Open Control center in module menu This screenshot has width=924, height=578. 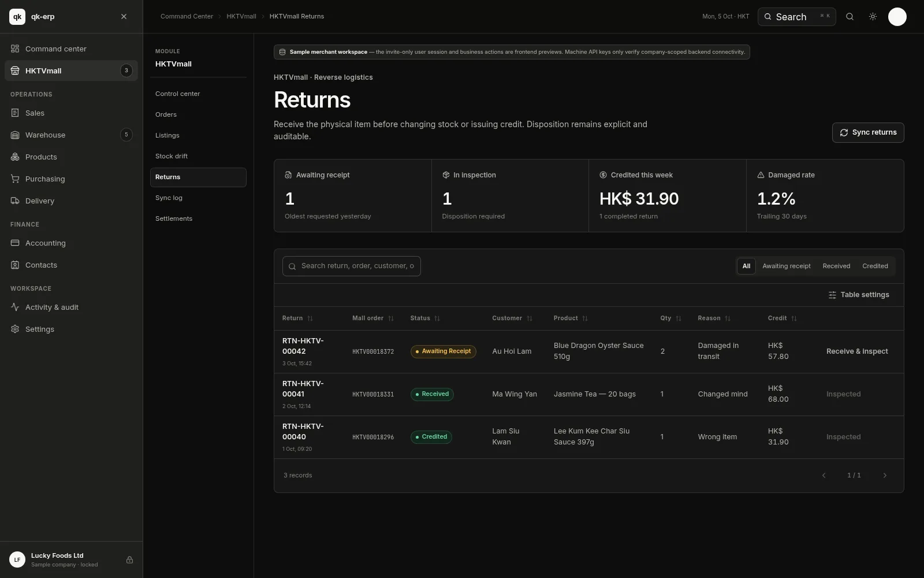(198, 94)
